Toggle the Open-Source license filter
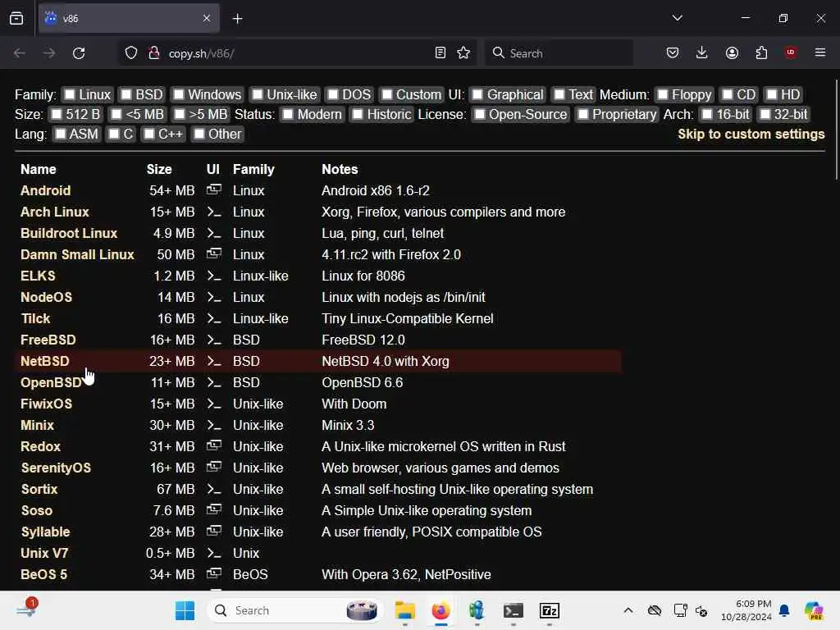 [480, 114]
